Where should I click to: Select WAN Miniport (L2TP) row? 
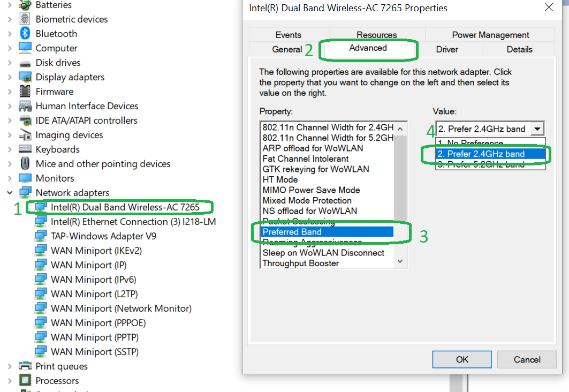(86, 294)
